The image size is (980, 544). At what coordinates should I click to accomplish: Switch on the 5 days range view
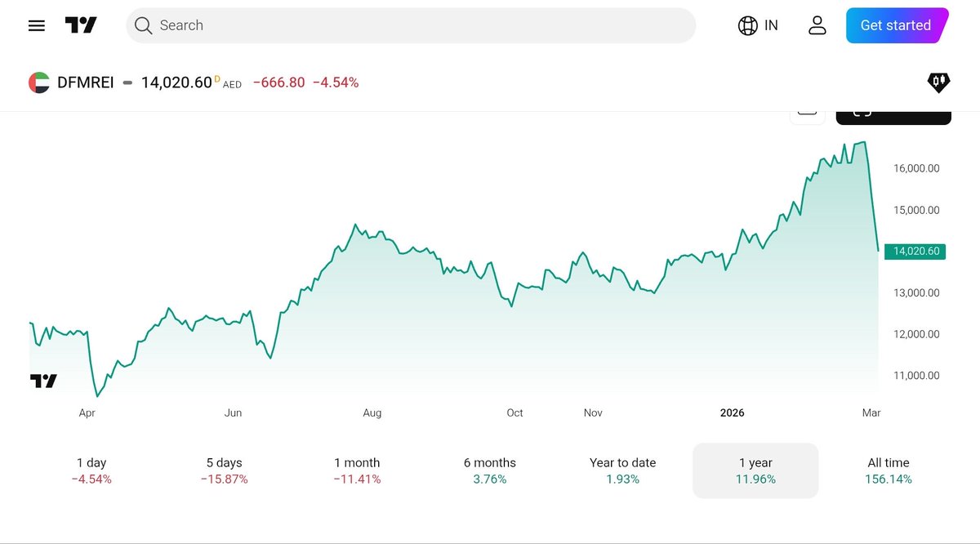coord(224,470)
